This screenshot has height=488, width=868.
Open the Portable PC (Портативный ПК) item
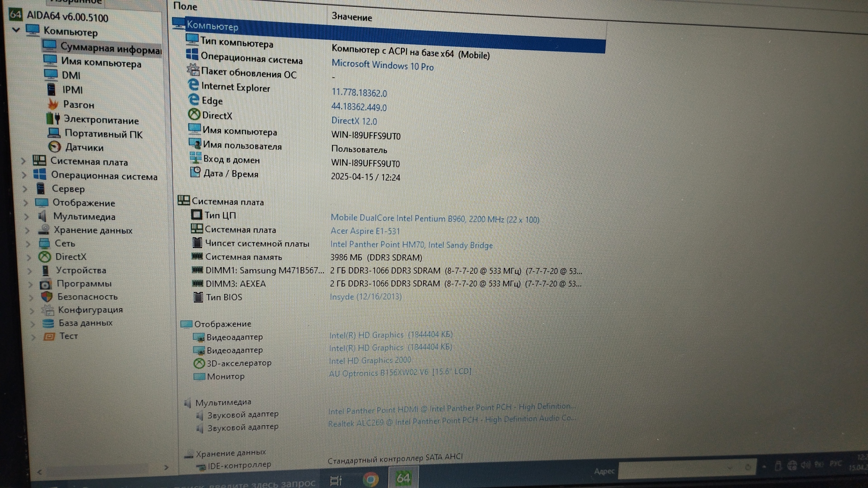click(103, 134)
